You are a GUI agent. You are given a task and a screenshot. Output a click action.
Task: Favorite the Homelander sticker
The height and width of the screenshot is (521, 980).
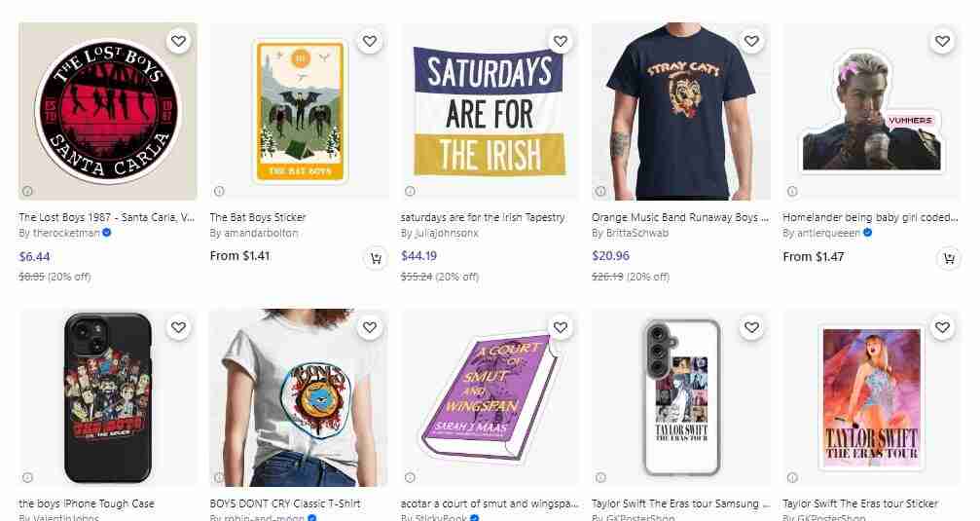(942, 41)
